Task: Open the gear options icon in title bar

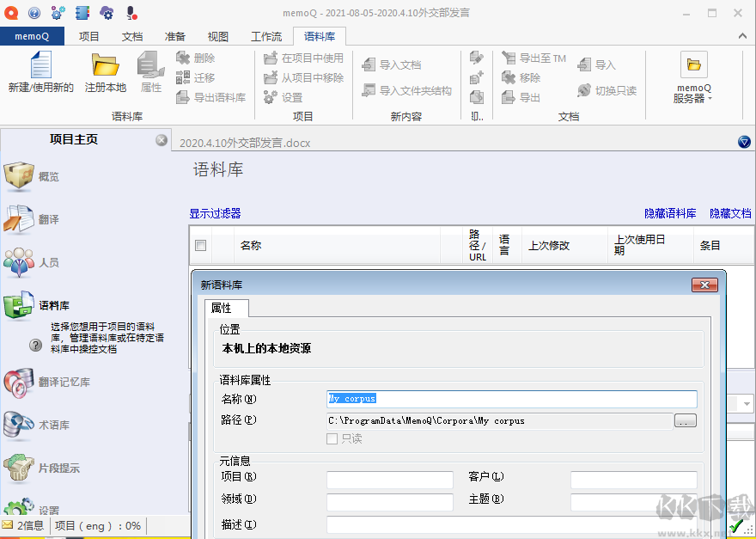Action: pyautogui.click(x=58, y=13)
